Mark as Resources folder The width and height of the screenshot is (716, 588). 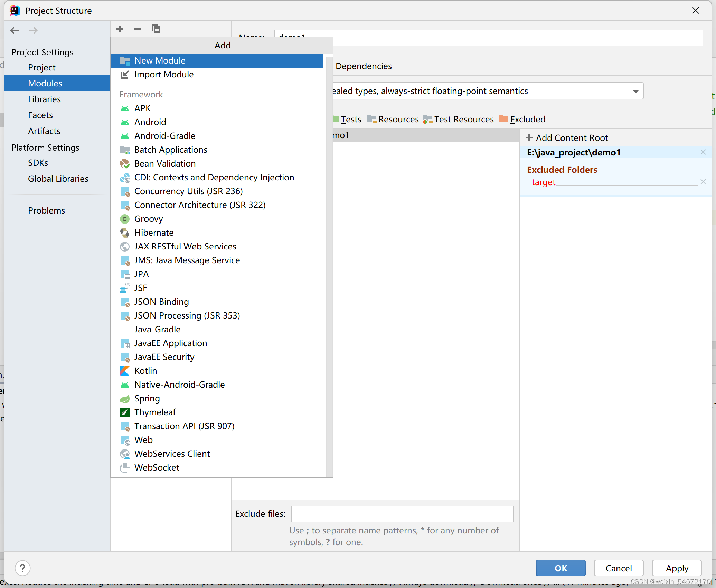[x=393, y=119]
